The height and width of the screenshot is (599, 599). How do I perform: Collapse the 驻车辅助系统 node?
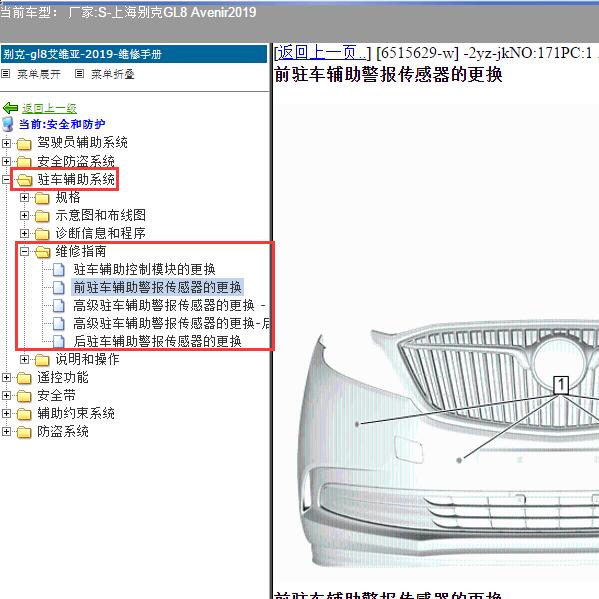click(x=6, y=179)
